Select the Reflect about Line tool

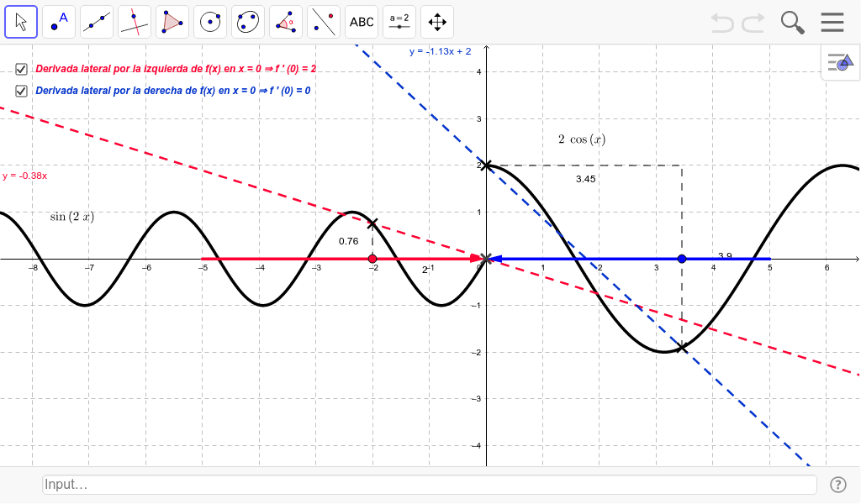(x=324, y=22)
